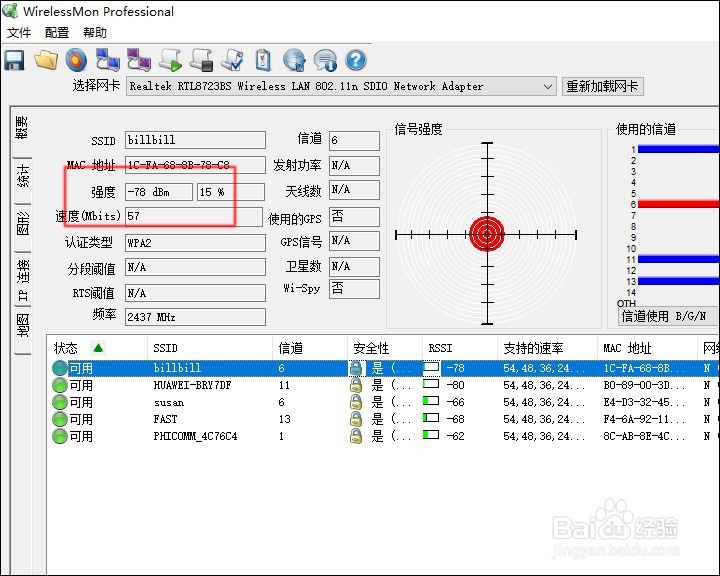Open the folder icon in toolbar

pos(46,60)
